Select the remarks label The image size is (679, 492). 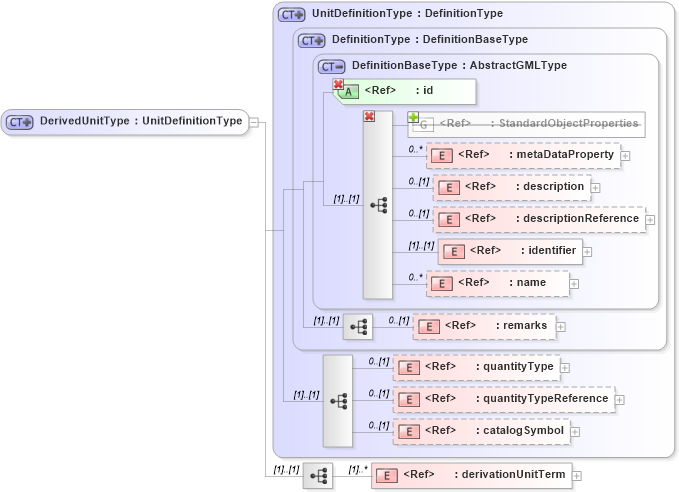coord(525,326)
